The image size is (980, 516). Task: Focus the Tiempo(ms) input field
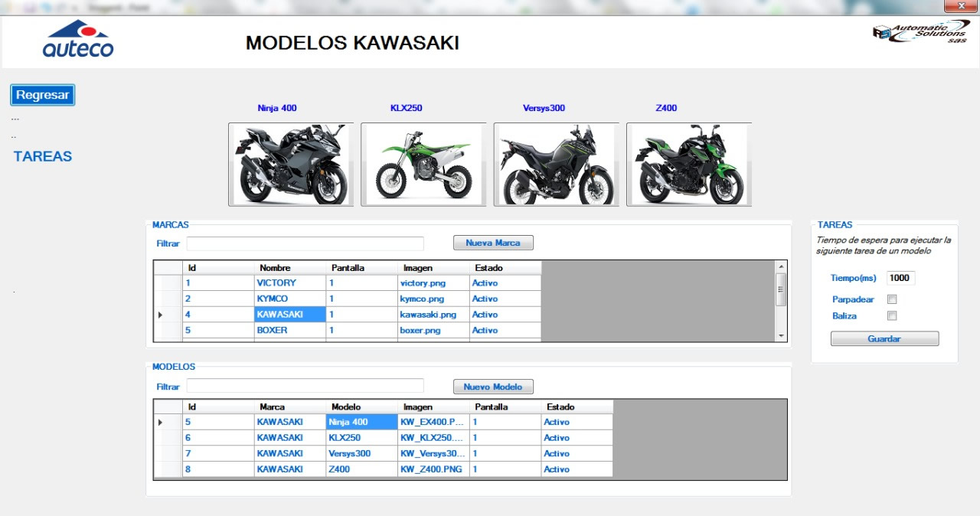pos(900,278)
